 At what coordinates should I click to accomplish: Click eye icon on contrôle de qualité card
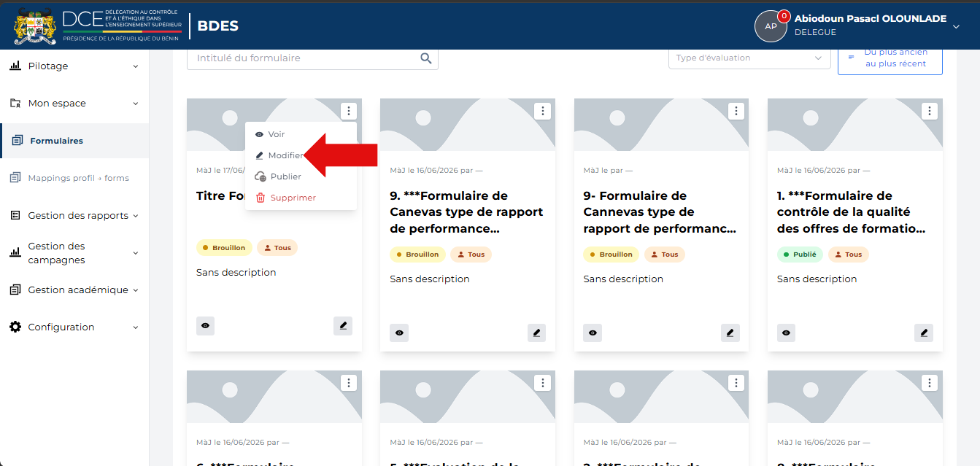click(787, 333)
